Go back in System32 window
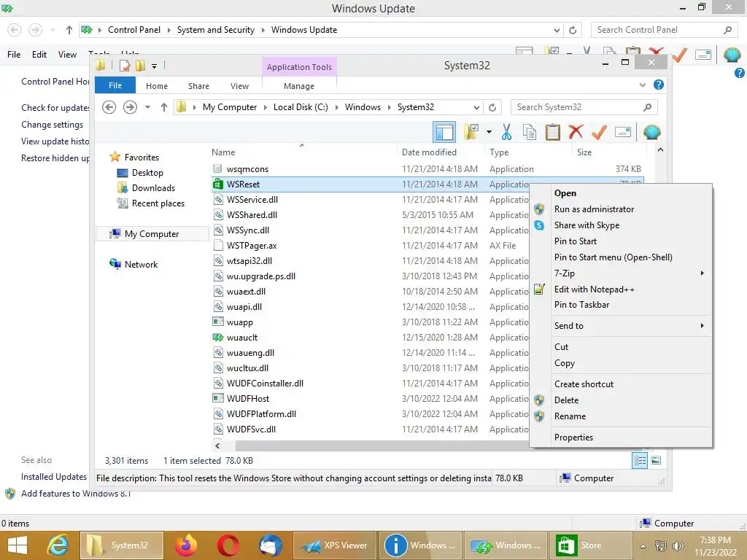The image size is (747, 560). (x=109, y=107)
